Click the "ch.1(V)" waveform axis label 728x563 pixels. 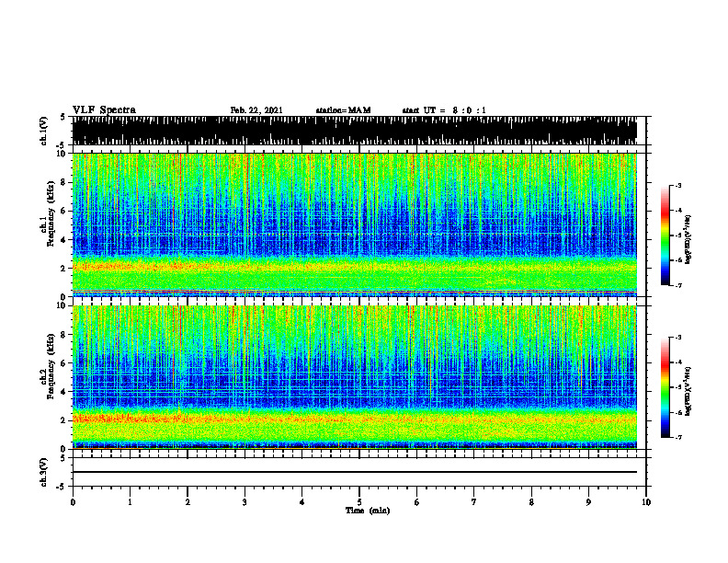click(44, 131)
